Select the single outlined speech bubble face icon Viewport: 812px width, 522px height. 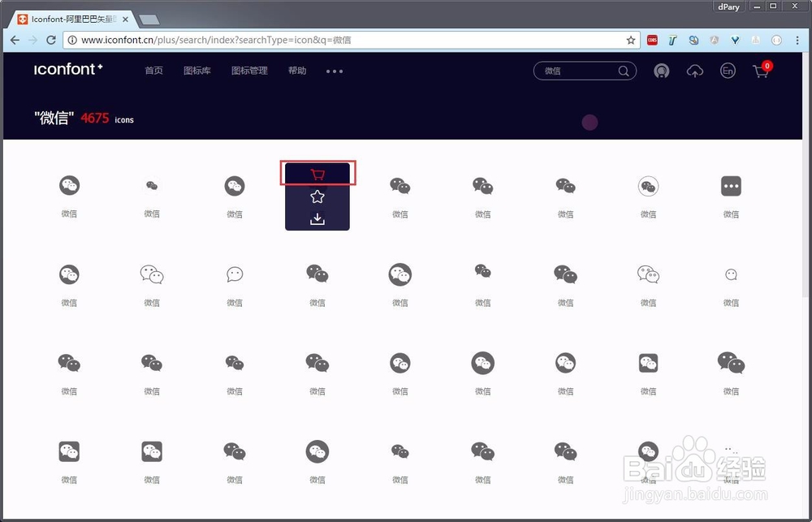click(x=235, y=274)
